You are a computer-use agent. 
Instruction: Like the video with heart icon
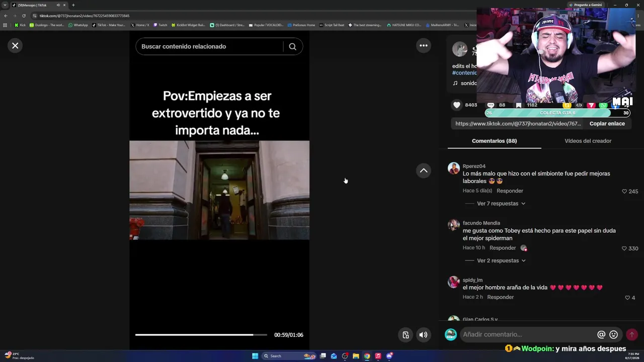pyautogui.click(x=457, y=105)
